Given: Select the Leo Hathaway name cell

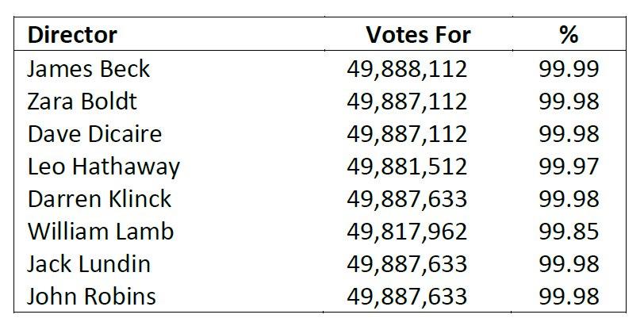Looking at the screenshot, I should click(x=103, y=167).
